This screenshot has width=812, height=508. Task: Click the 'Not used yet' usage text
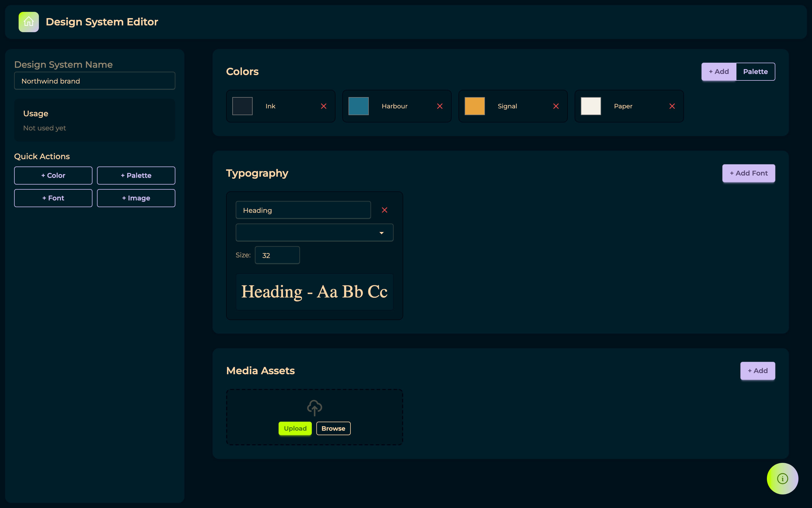coord(44,128)
